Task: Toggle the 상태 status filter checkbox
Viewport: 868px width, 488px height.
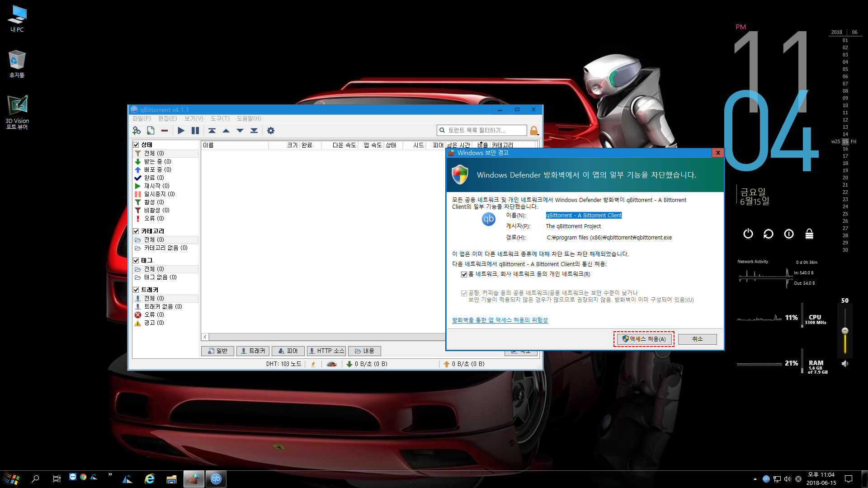Action: click(x=136, y=145)
